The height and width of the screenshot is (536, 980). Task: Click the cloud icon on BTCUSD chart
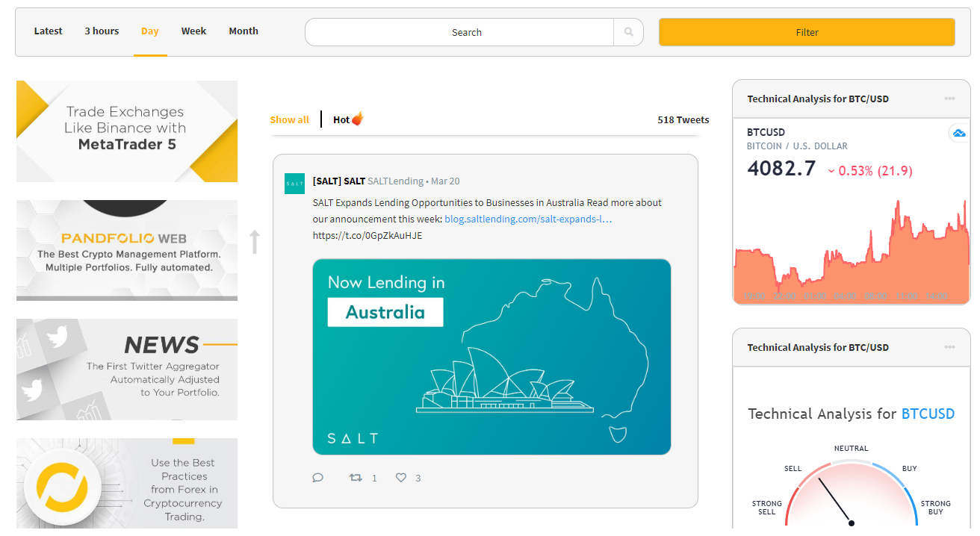[958, 134]
